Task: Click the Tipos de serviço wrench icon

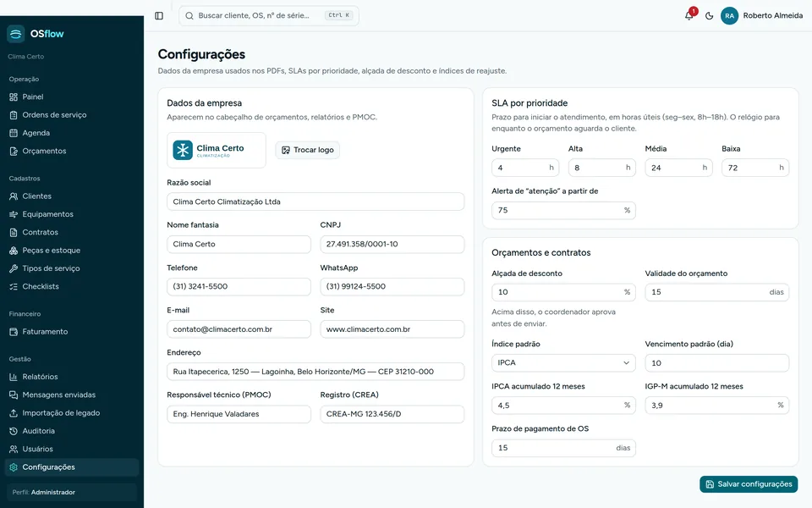Action: click(14, 268)
